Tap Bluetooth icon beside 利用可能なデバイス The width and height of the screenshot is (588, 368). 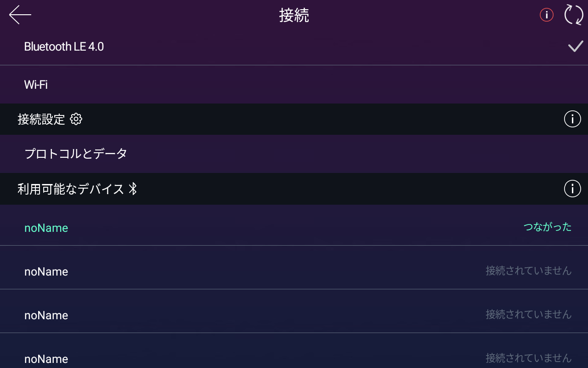coord(133,189)
